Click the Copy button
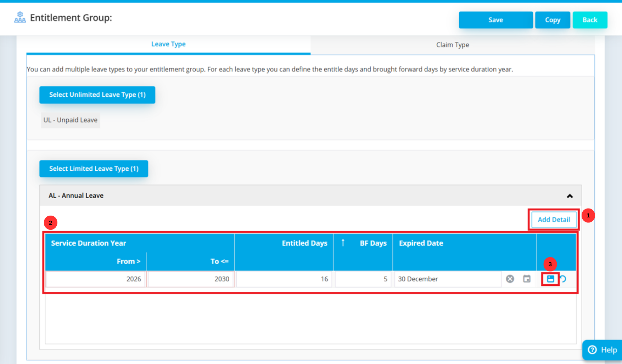The height and width of the screenshot is (364, 622). point(553,20)
